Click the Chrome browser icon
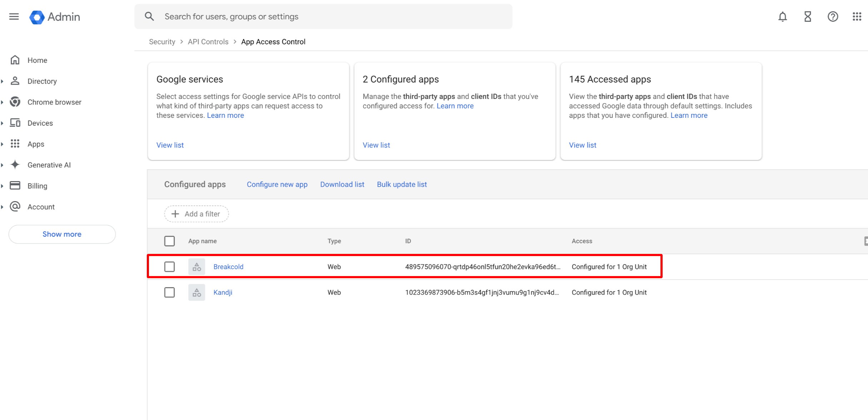The width and height of the screenshot is (868, 420). pyautogui.click(x=15, y=102)
